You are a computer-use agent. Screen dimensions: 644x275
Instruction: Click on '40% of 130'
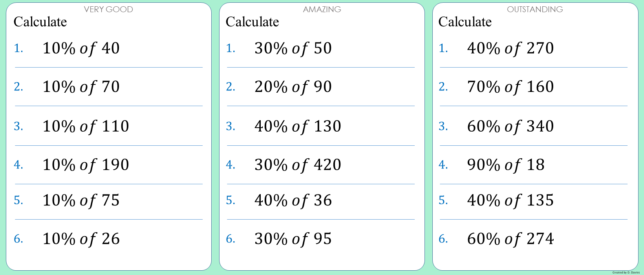pos(298,126)
